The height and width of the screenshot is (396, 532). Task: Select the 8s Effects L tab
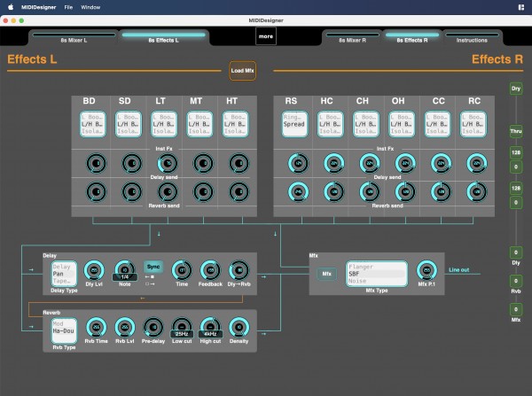click(x=163, y=38)
